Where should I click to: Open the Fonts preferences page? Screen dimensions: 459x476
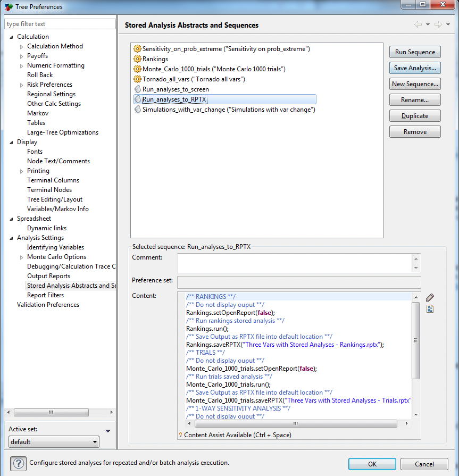tap(35, 151)
